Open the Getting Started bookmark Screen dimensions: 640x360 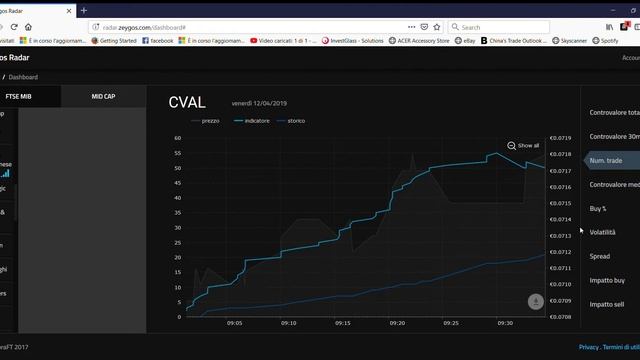tap(114, 41)
